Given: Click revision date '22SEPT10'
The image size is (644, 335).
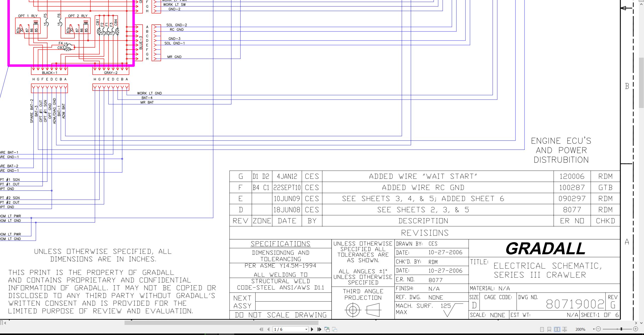Looking at the screenshot, I should pos(287,188).
